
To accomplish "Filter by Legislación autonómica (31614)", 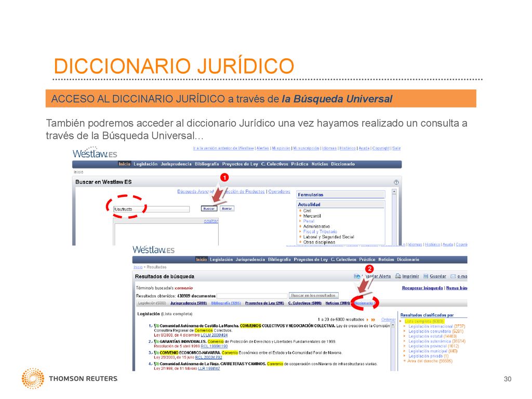I will (437, 341).
